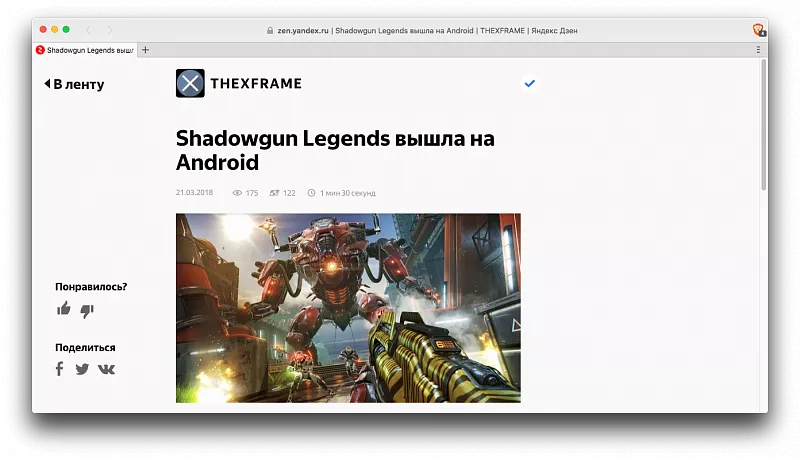The height and width of the screenshot is (459, 800).
Task: Open the tab bar menu icon
Action: point(759,49)
